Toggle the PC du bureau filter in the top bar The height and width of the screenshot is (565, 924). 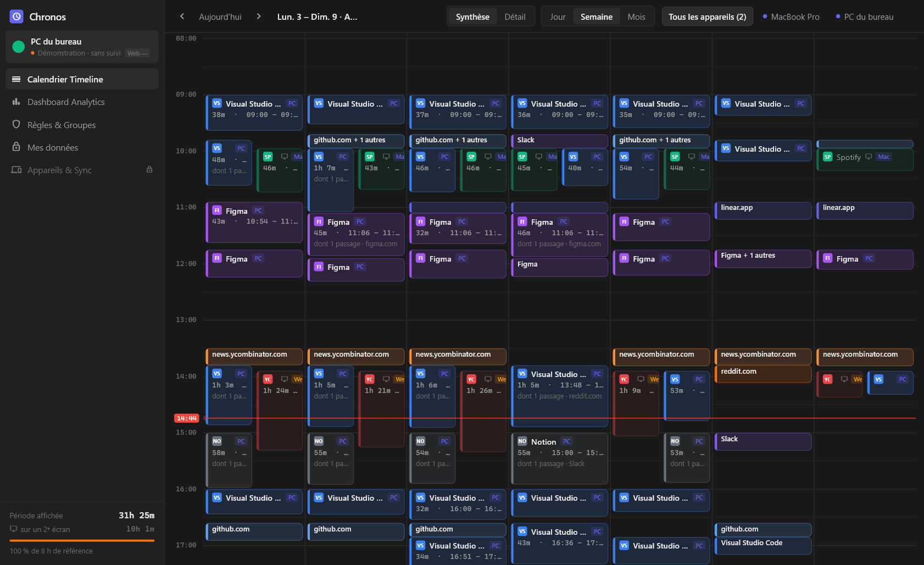pos(865,16)
